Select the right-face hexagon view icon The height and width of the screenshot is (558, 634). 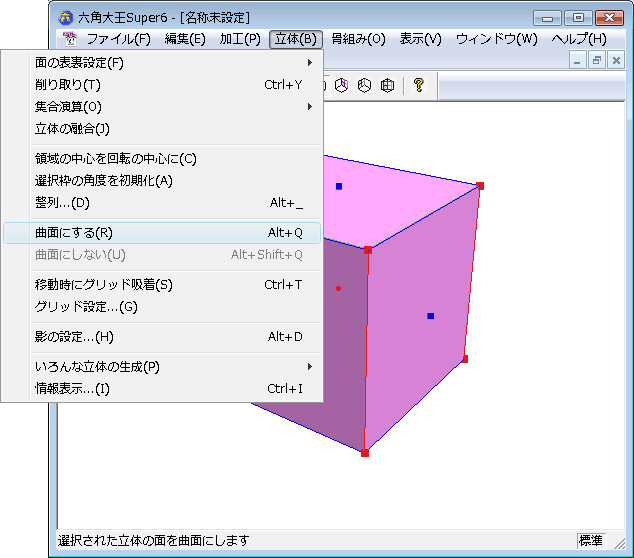pos(342,85)
